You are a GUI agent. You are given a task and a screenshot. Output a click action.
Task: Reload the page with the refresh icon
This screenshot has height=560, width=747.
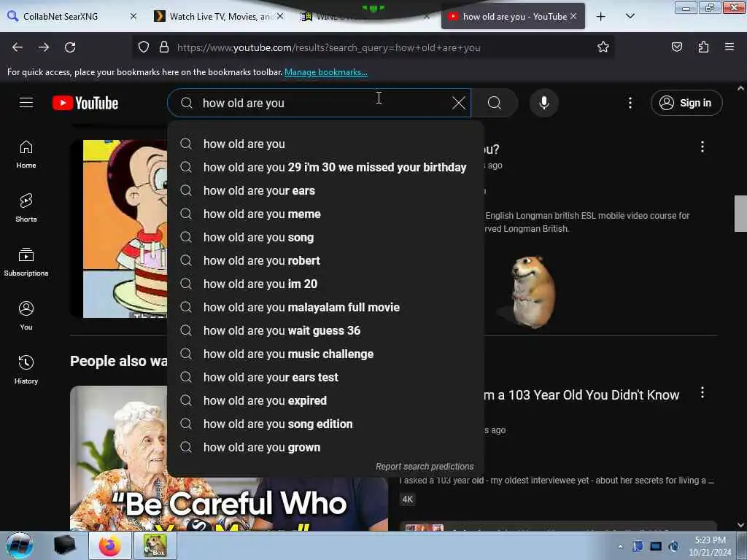click(70, 47)
